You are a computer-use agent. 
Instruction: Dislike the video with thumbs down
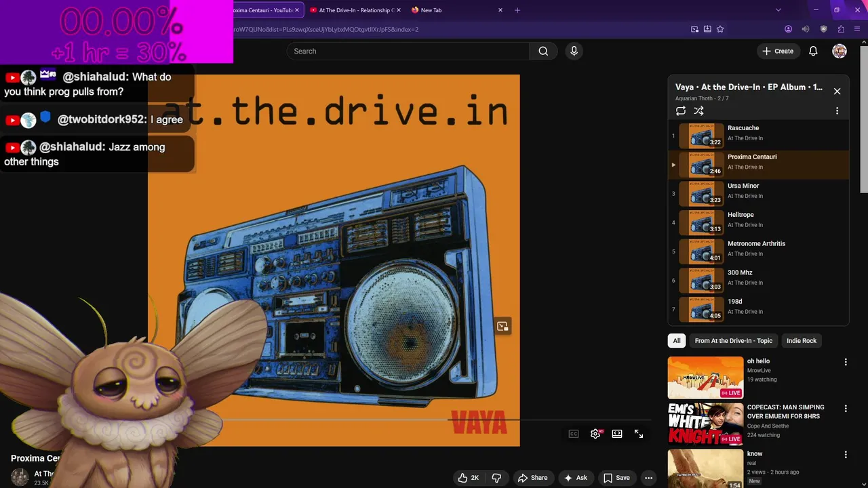(x=496, y=478)
